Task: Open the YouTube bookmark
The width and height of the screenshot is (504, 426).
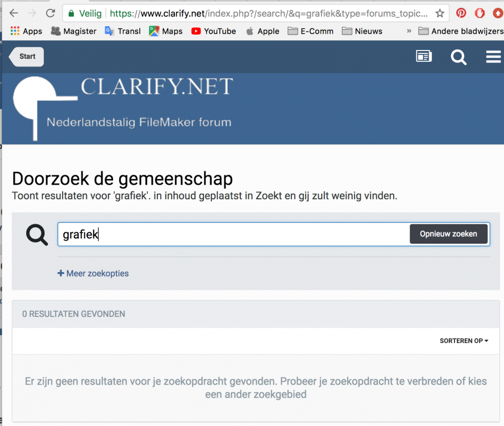Action: click(x=214, y=31)
